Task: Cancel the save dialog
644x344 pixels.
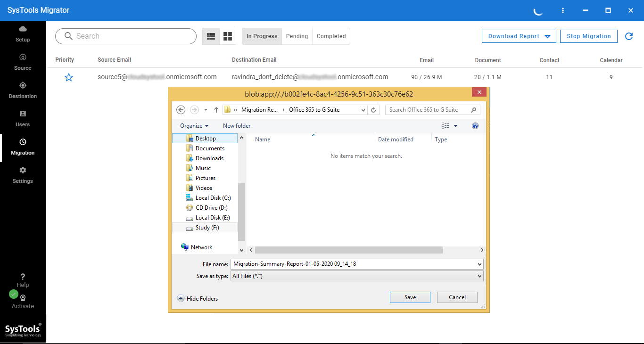Action: coord(457,297)
